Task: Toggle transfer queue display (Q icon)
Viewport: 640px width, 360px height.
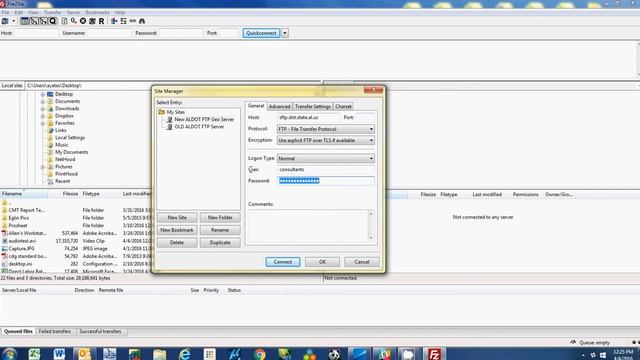Action: pyautogui.click(x=53, y=21)
